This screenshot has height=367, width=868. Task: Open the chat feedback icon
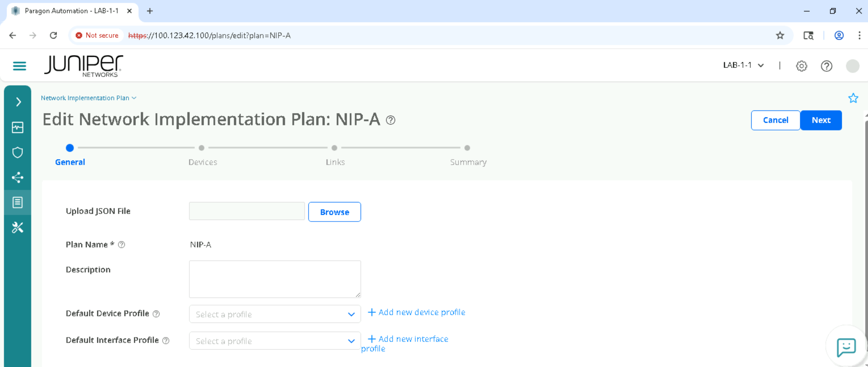point(846,347)
